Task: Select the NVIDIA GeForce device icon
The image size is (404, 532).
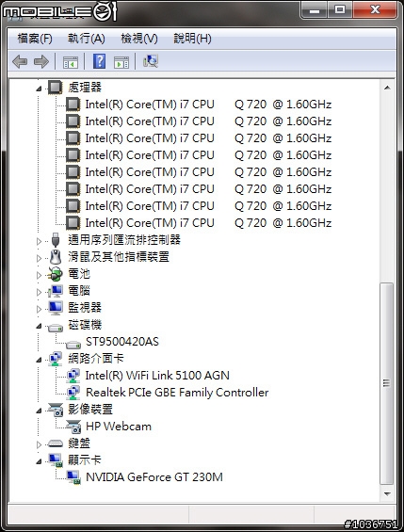Action: (73, 477)
